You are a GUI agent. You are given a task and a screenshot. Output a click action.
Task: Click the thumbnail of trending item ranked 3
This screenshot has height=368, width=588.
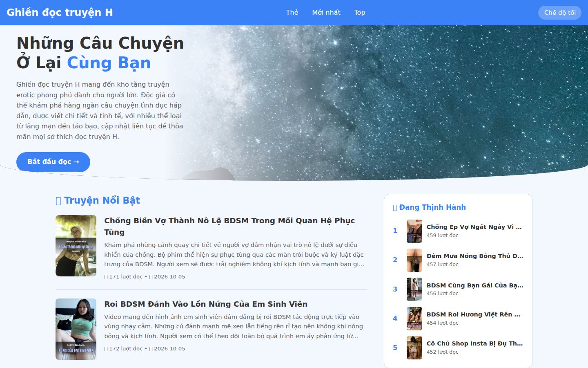414,289
